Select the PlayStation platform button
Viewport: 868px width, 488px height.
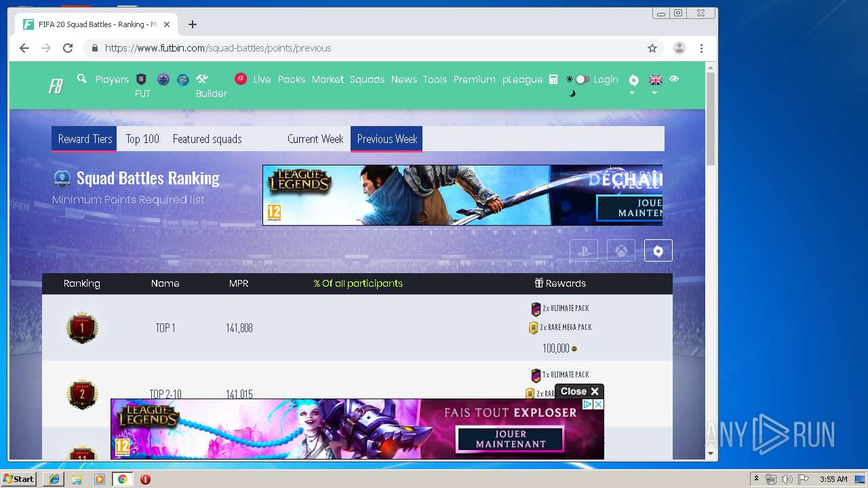tap(584, 251)
